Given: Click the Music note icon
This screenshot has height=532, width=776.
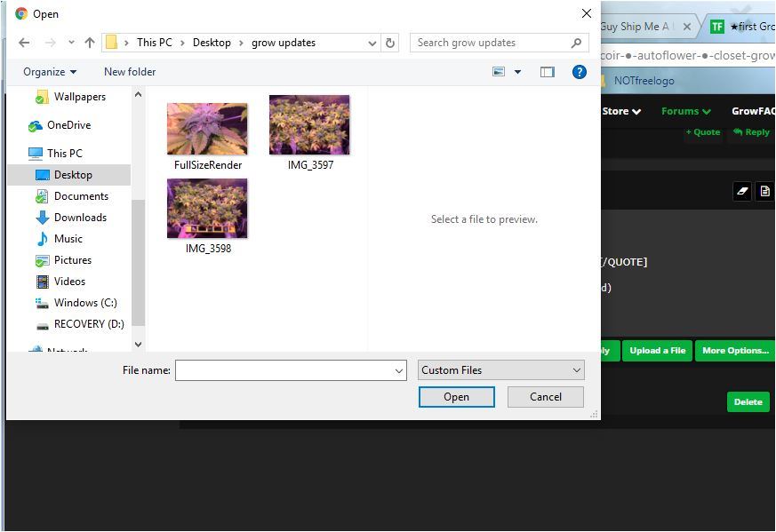Looking at the screenshot, I should (x=43, y=239).
